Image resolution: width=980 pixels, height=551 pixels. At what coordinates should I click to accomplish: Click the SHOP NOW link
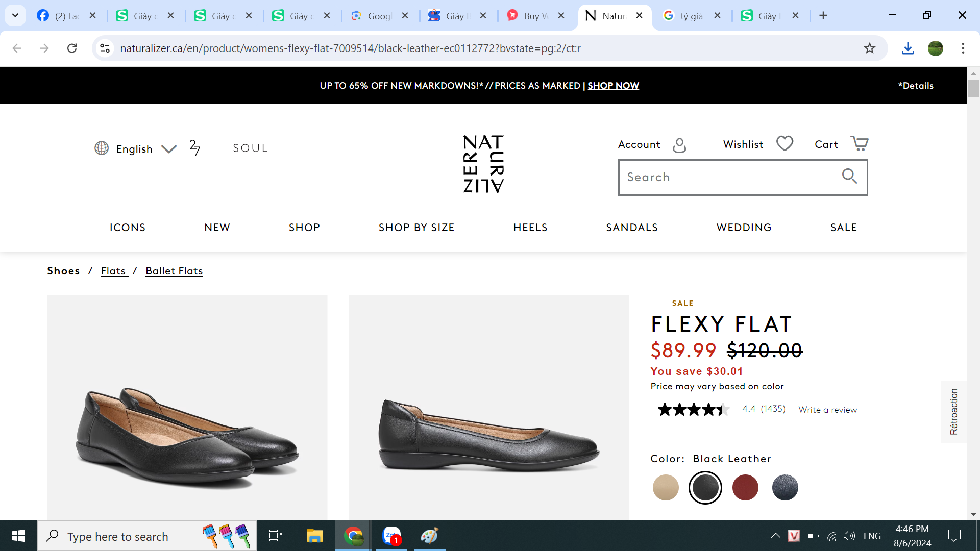click(x=613, y=86)
